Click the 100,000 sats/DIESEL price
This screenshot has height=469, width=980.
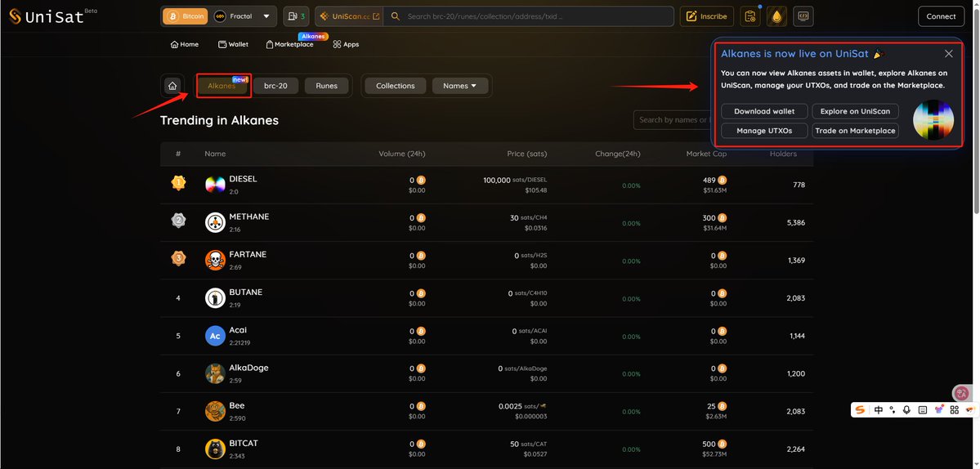point(515,180)
